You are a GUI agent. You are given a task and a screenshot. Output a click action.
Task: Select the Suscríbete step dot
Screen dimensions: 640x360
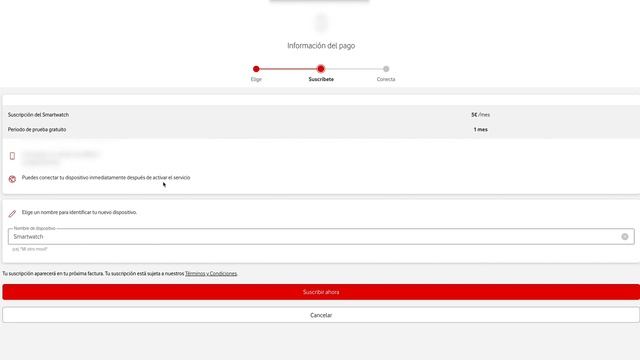tap(321, 69)
